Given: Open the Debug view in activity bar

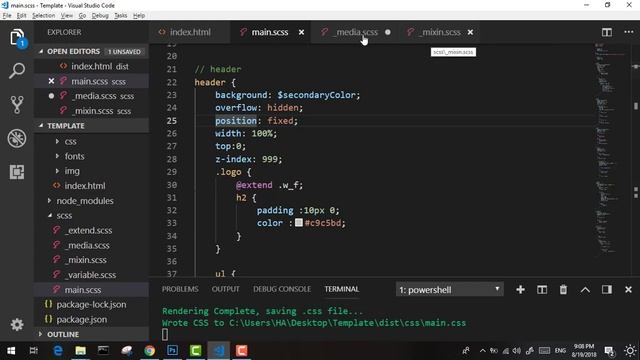Looking at the screenshot, I should pyautogui.click(x=17, y=138).
